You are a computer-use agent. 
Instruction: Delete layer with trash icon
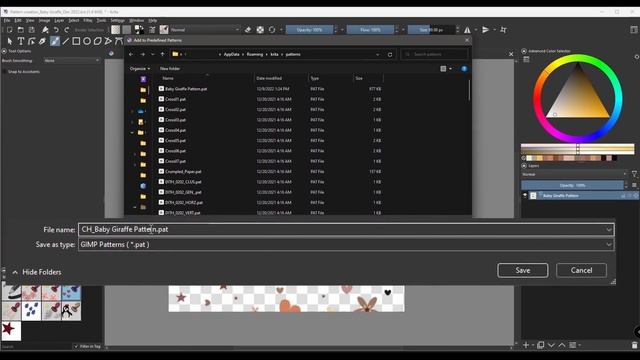[634, 345]
